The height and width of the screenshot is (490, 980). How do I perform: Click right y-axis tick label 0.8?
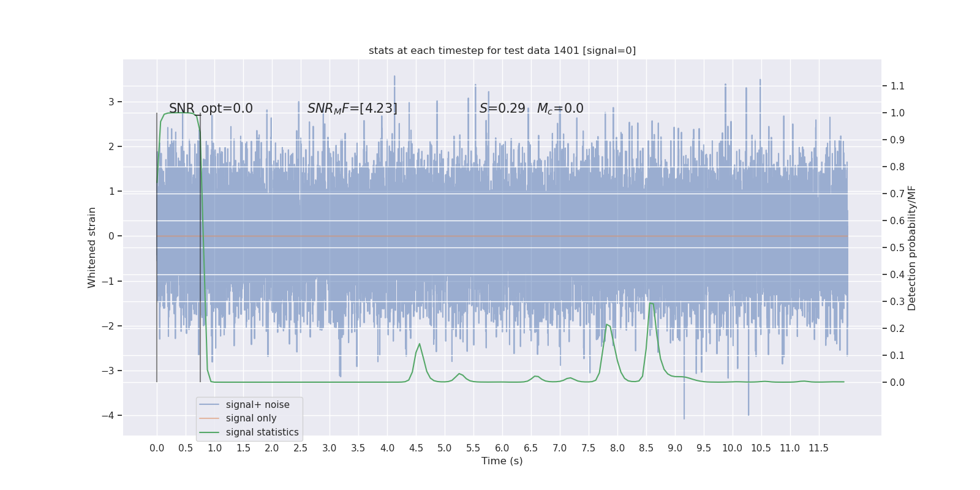click(897, 167)
